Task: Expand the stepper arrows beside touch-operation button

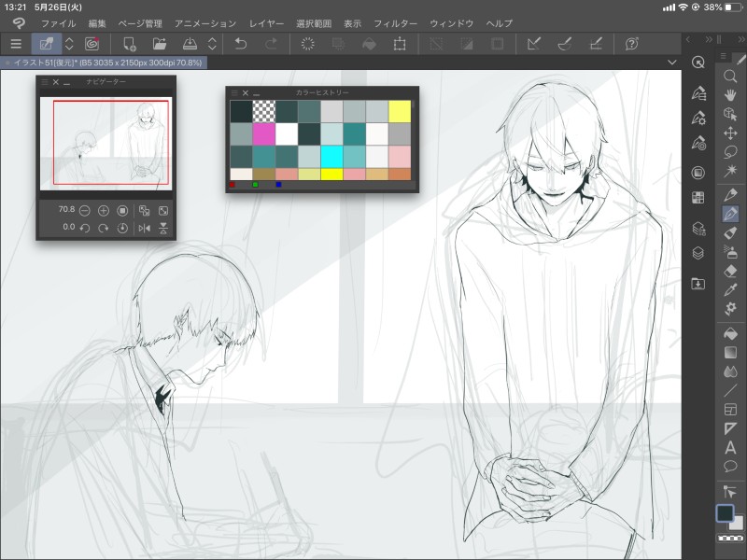Action: point(69,44)
